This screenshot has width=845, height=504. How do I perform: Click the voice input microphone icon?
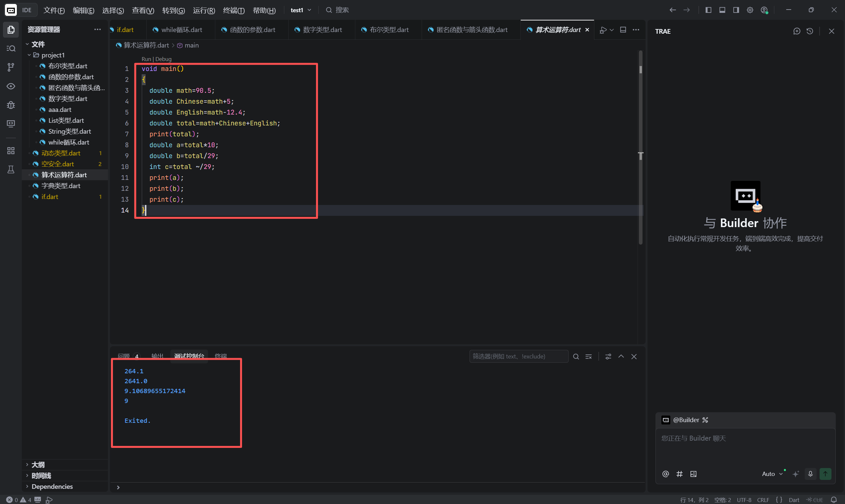(810, 474)
